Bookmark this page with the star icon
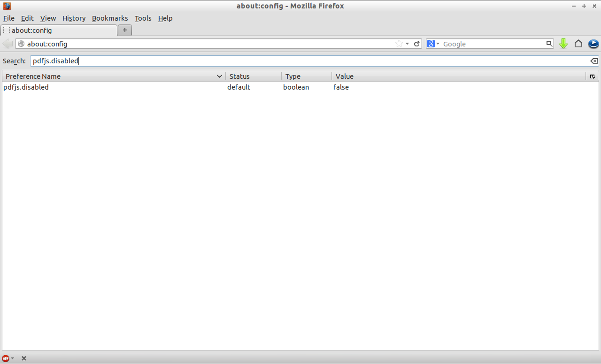Viewport: 601px width, 364px height. tap(399, 44)
